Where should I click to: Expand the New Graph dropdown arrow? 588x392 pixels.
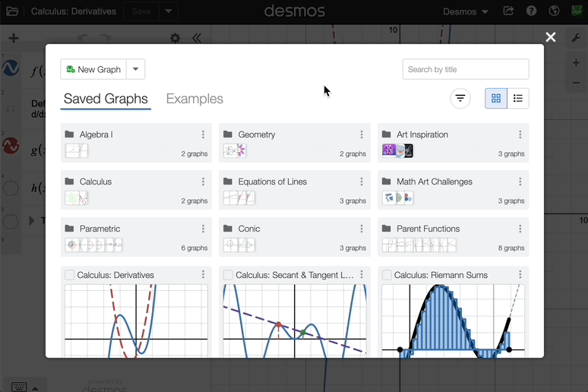point(135,69)
